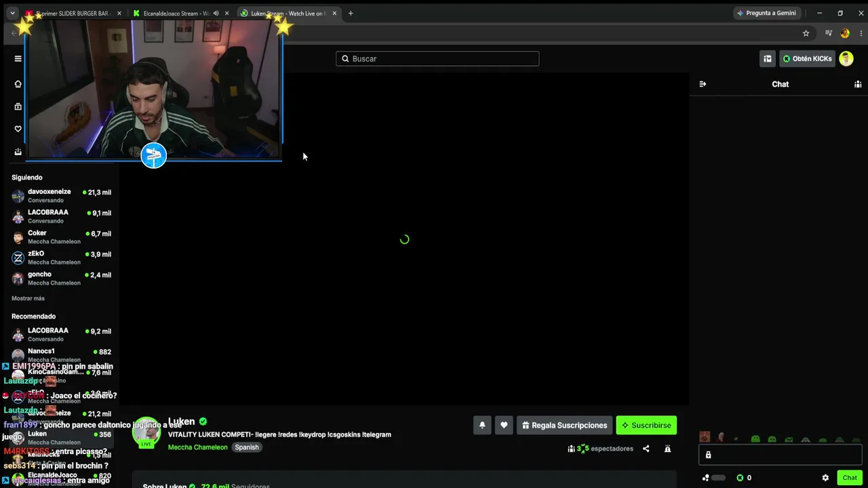Click the viewers count icon

point(571,449)
